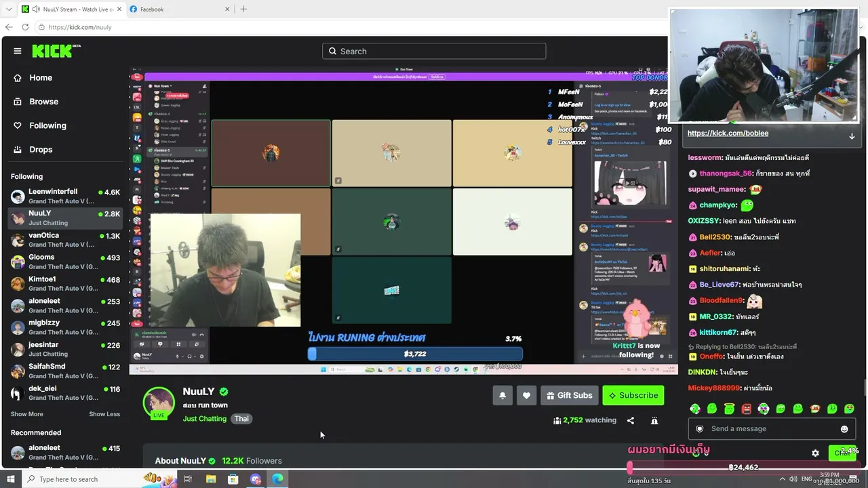Click Windows Start button

pyautogui.click(x=10, y=479)
